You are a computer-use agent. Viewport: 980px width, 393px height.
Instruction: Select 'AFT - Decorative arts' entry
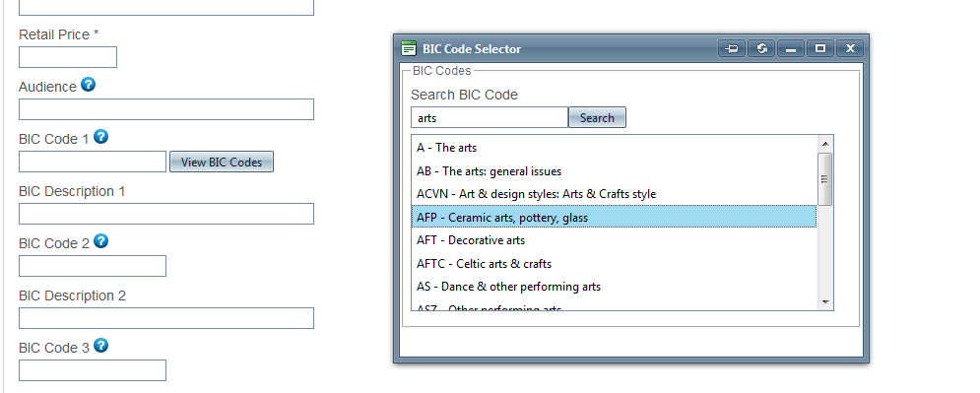coord(615,240)
